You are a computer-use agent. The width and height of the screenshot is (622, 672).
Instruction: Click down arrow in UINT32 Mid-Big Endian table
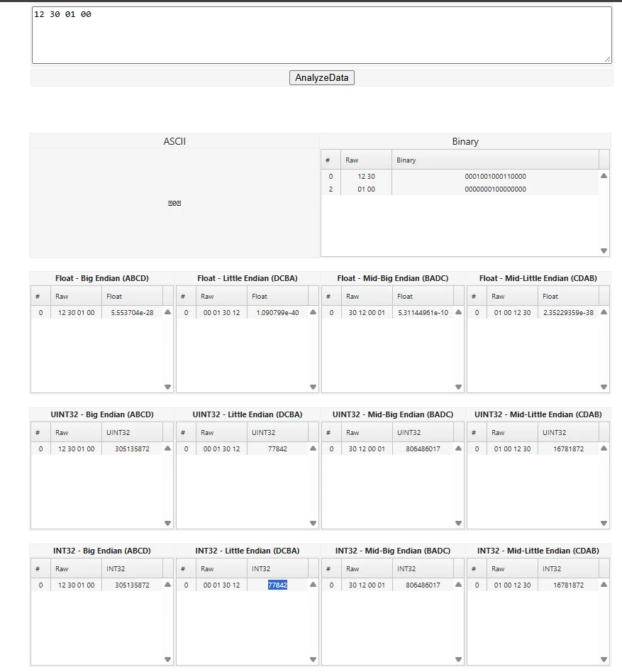pyautogui.click(x=458, y=523)
